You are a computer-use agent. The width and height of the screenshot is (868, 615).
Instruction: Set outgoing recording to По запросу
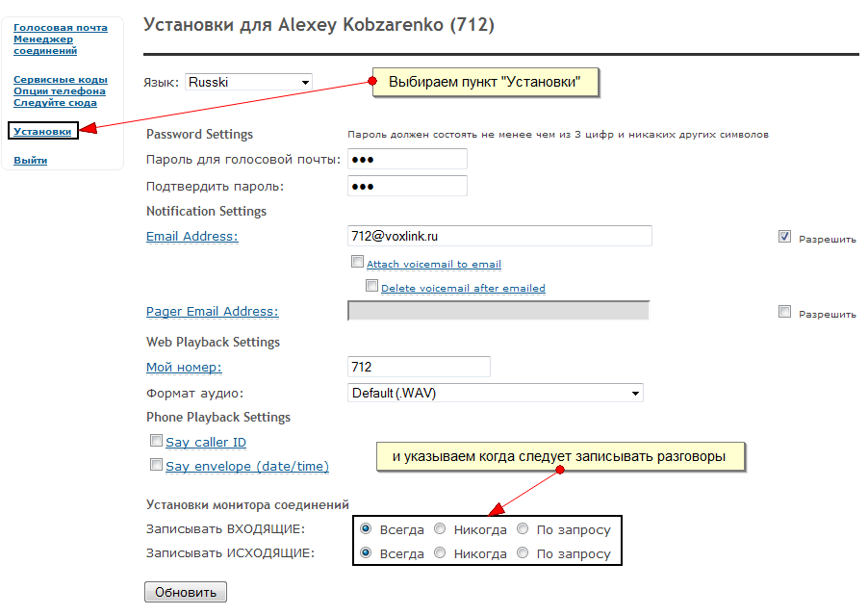pyautogui.click(x=523, y=553)
